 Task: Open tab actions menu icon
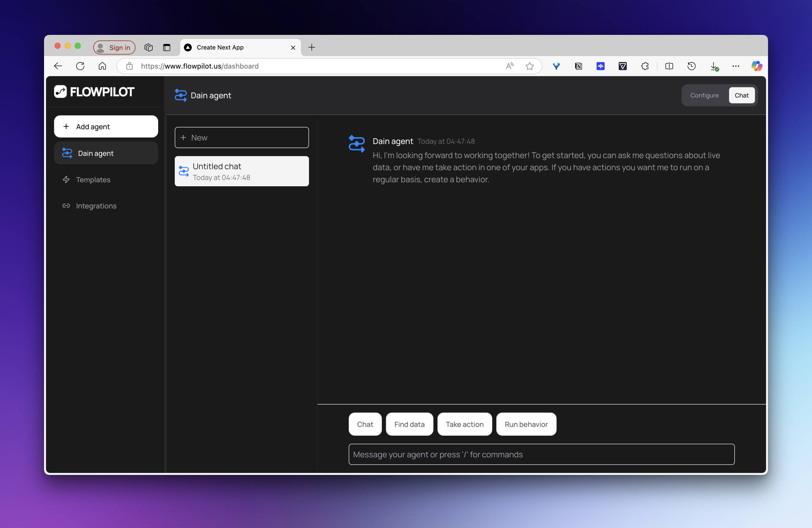pyautogui.click(x=166, y=48)
